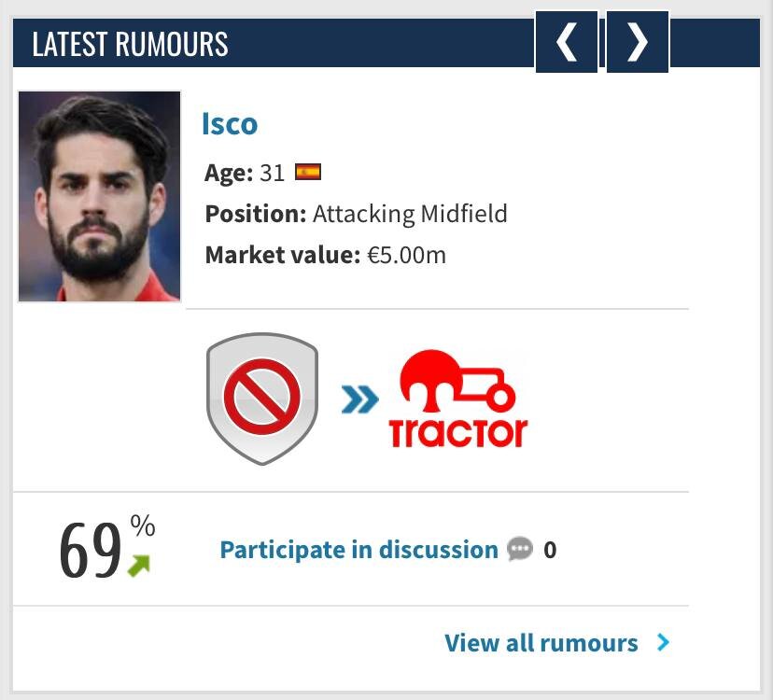Image resolution: width=773 pixels, height=700 pixels.
Task: Open Isco's player profile name link
Action: point(230,124)
